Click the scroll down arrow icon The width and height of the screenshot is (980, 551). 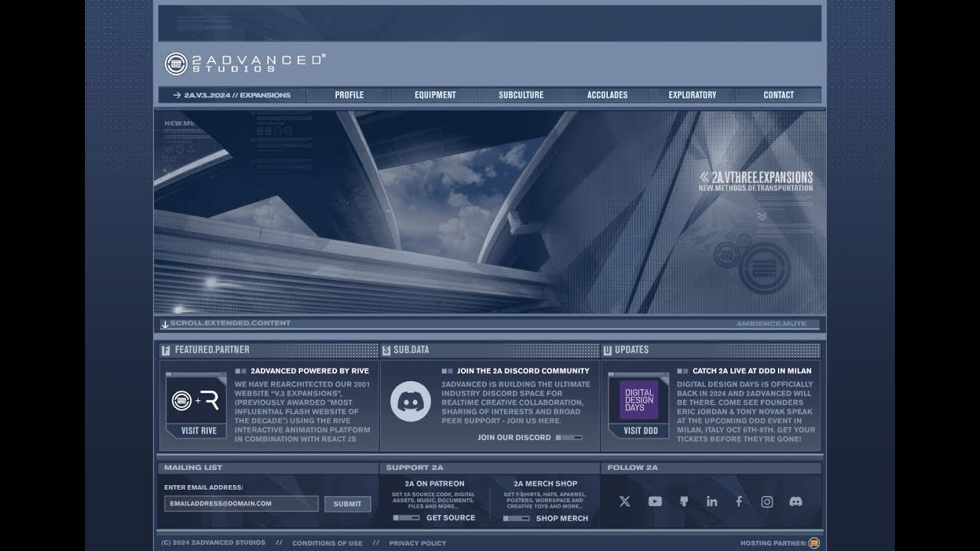pos(165,324)
